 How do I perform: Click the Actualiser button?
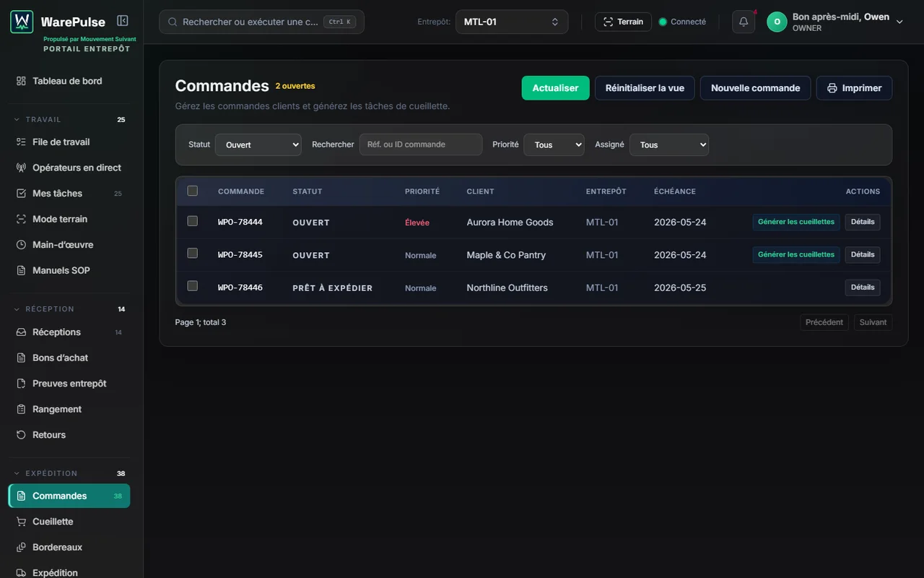coord(556,88)
